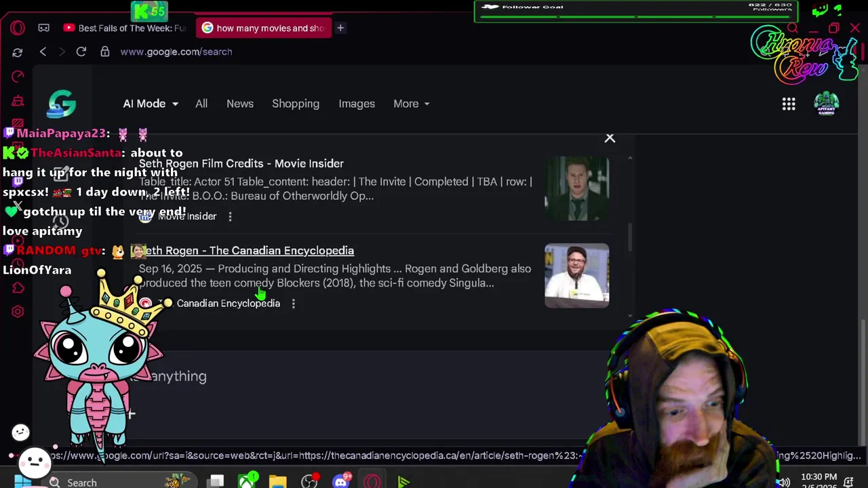
Task: Open the Shopping results tab
Action: (x=296, y=104)
